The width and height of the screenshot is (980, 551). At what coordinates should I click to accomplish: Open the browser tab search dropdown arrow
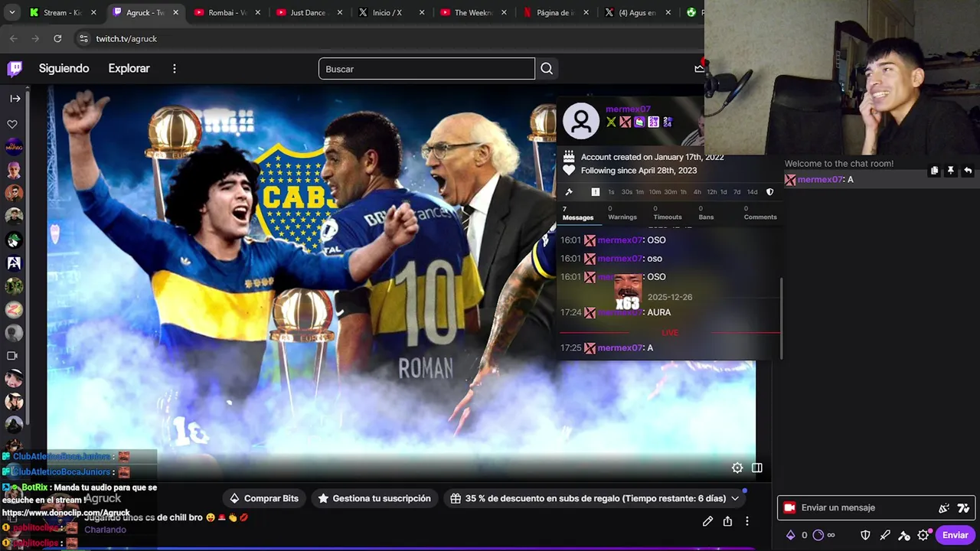pos(12,12)
